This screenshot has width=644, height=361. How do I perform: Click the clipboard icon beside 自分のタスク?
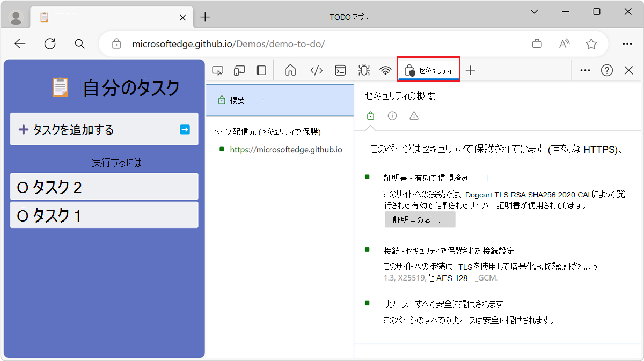[60, 87]
